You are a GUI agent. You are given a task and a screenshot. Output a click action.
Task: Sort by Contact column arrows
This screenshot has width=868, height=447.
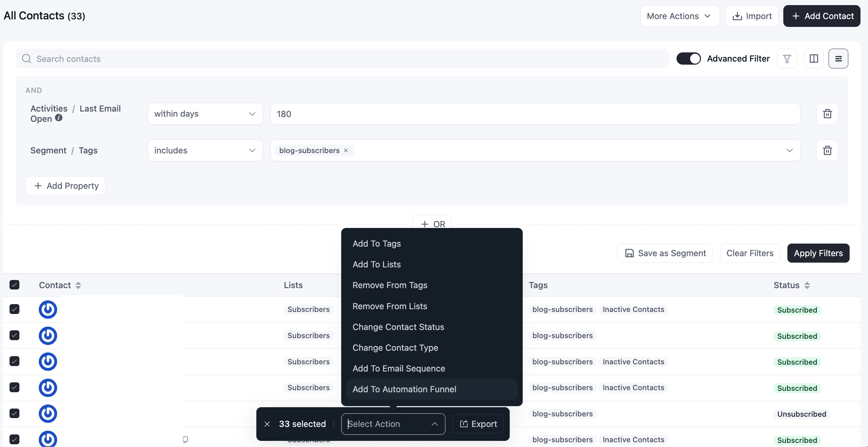click(78, 285)
